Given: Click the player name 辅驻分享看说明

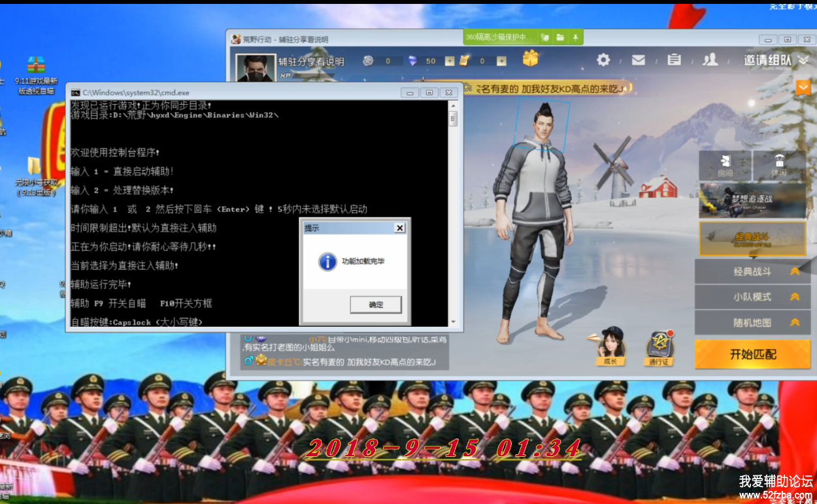Looking at the screenshot, I should pos(311,61).
